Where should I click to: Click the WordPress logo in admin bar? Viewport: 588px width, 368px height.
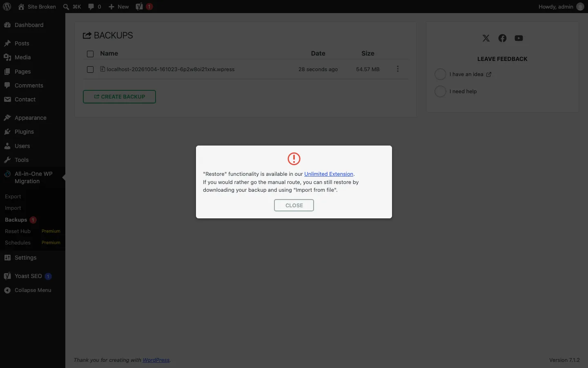[x=7, y=7]
